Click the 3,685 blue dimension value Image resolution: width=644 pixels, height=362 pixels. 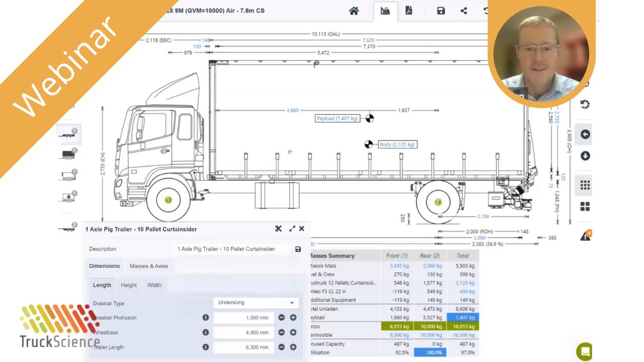(292, 110)
